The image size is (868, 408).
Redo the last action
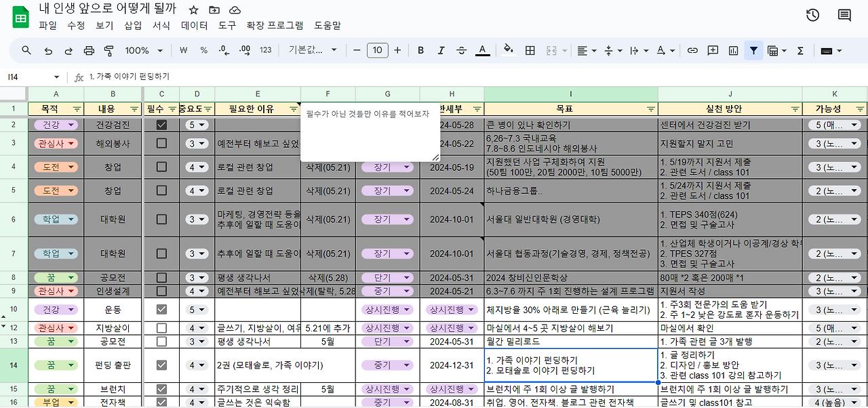tap(68, 50)
